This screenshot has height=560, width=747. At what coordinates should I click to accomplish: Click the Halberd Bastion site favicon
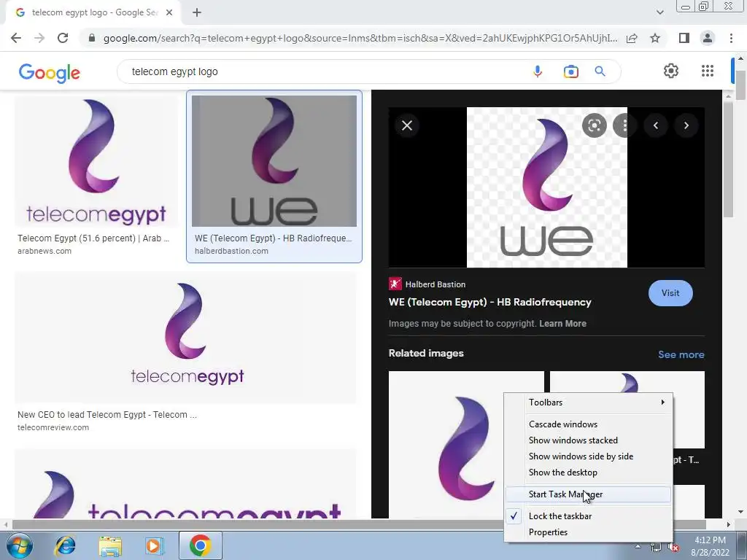point(395,284)
